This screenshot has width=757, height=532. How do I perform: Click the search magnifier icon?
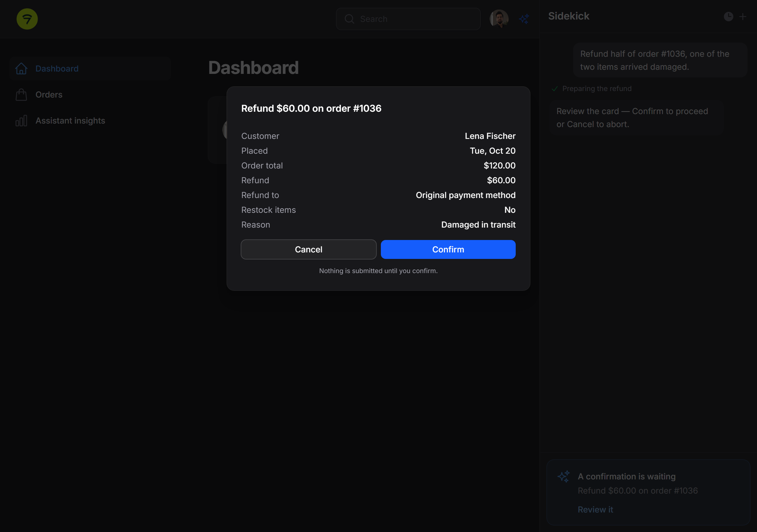(349, 19)
